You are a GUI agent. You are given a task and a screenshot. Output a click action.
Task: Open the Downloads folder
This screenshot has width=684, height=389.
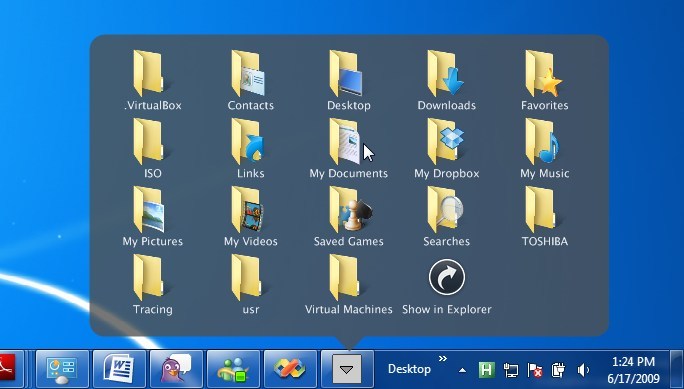[446, 79]
